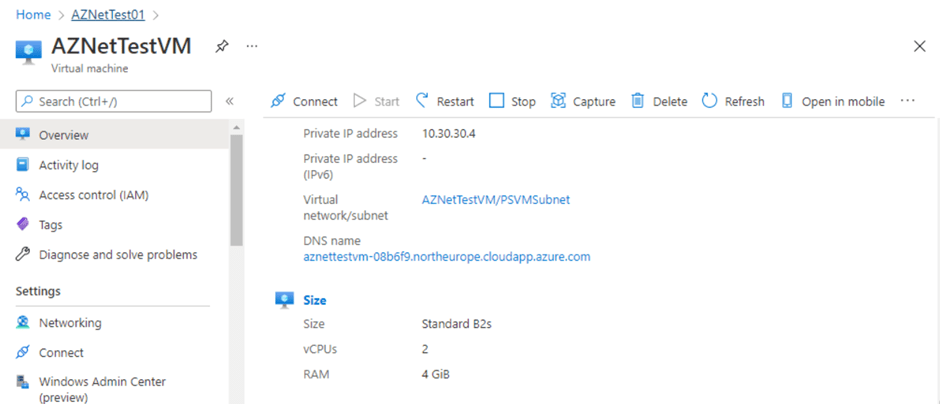The width and height of the screenshot is (940, 404).
Task: Click the Capture icon in toolbar
Action: 556,101
